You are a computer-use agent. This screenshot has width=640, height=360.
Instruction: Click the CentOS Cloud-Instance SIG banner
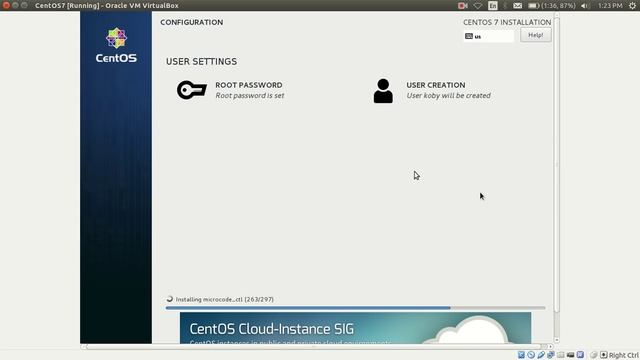[356, 328]
